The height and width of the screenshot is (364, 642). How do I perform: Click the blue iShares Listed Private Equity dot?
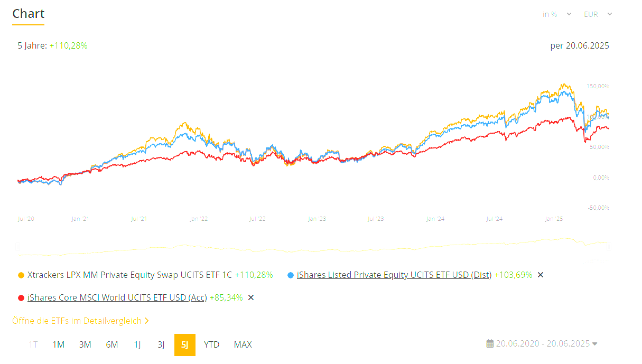(291, 275)
